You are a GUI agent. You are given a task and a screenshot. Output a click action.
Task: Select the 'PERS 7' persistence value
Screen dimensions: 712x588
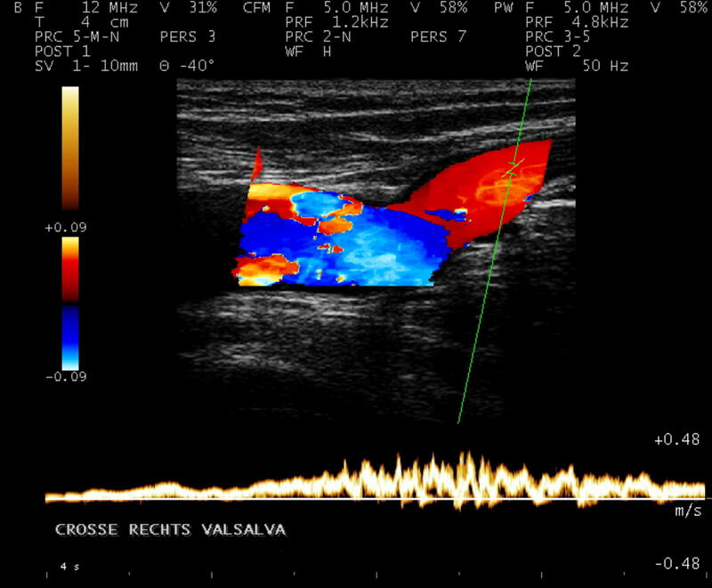pos(438,36)
